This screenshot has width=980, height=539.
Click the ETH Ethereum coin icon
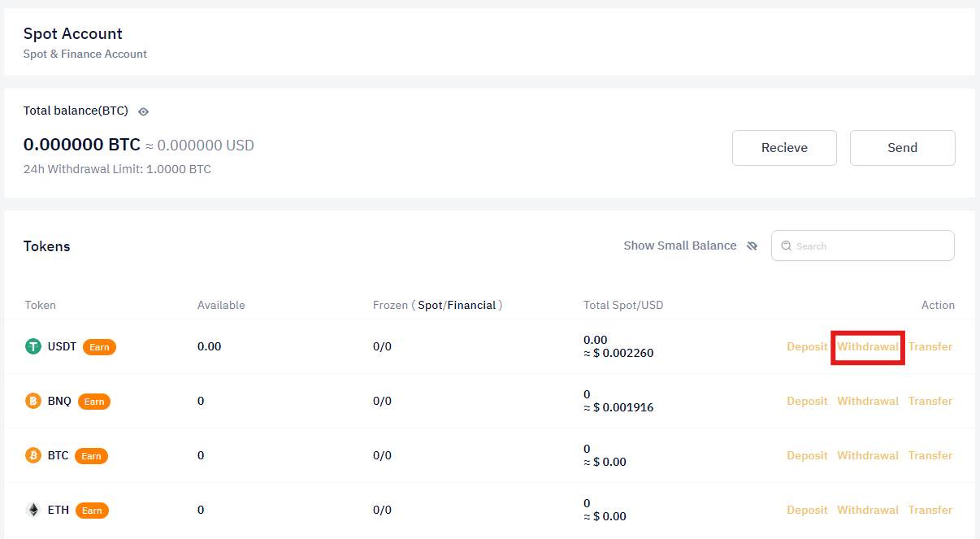pyautogui.click(x=33, y=511)
